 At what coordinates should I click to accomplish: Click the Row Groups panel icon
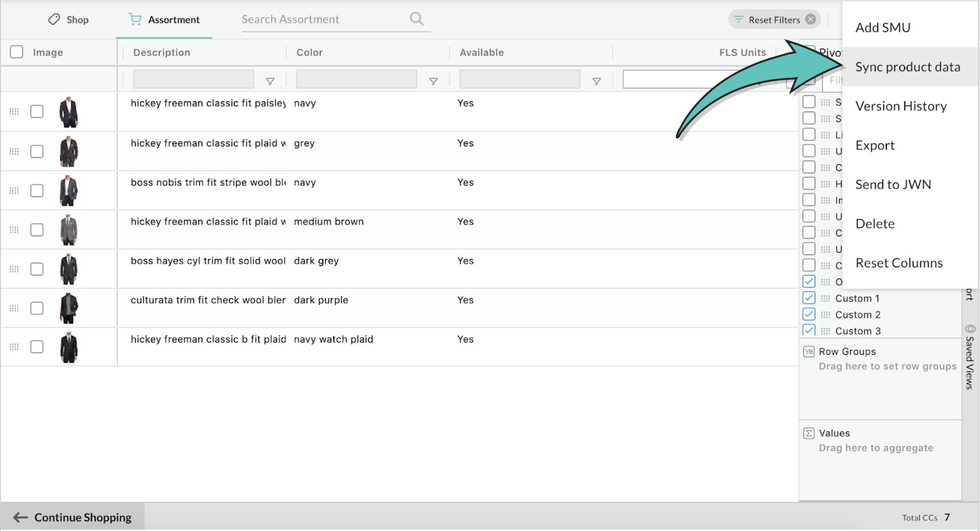[809, 351]
